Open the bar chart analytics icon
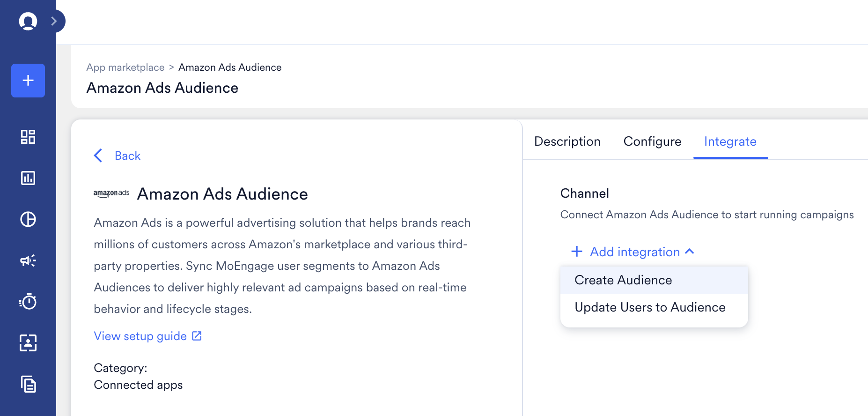 point(28,178)
